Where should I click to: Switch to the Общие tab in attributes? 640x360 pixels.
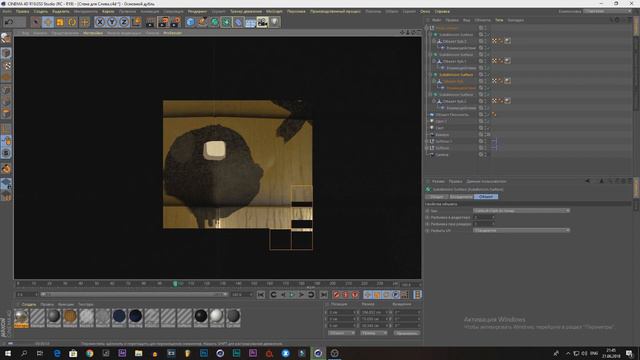pyautogui.click(x=436, y=197)
